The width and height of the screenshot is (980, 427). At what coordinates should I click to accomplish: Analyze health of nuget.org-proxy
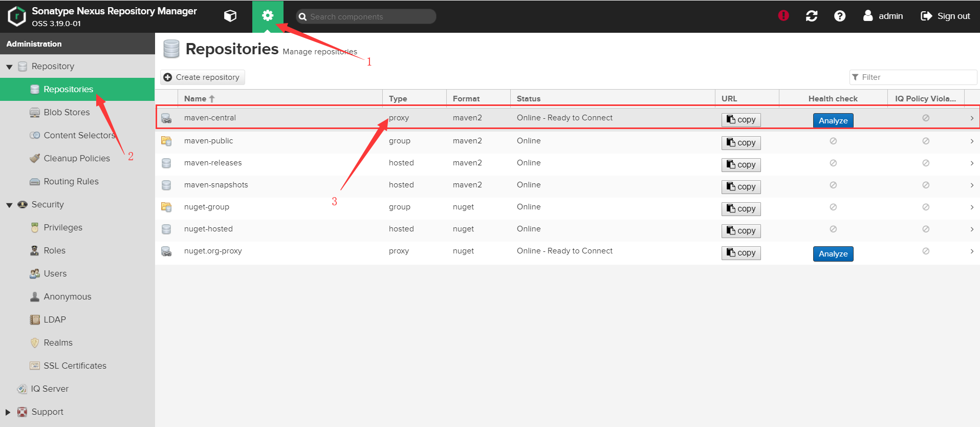point(833,254)
